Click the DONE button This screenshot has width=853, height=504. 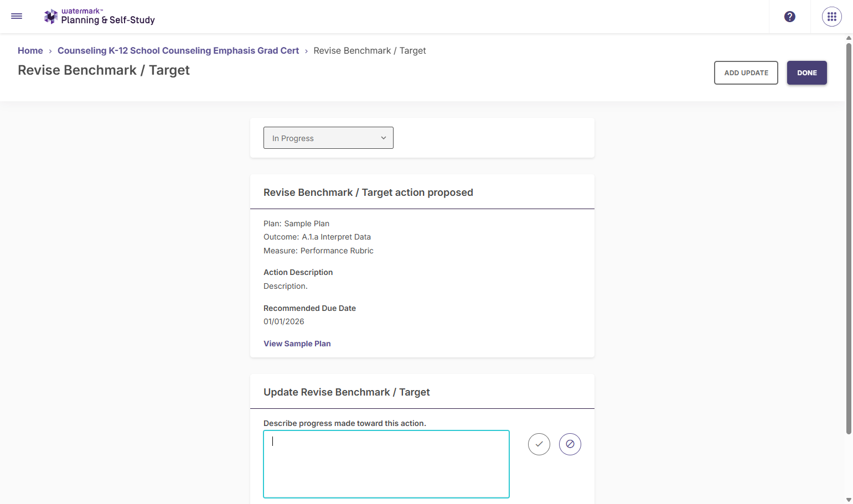tap(807, 72)
